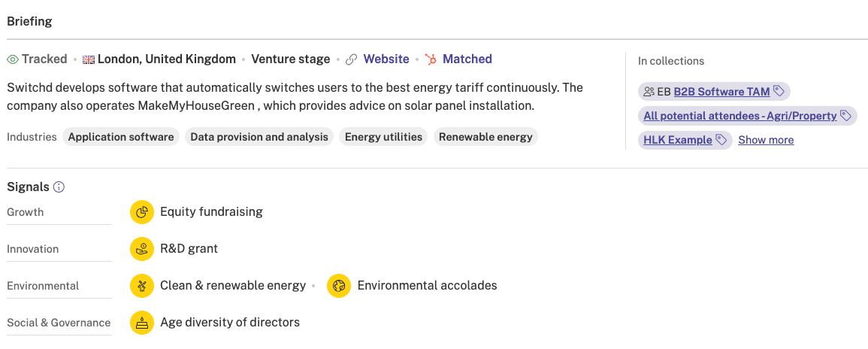
Task: Click the HubSpot Matched icon
Action: [x=431, y=59]
